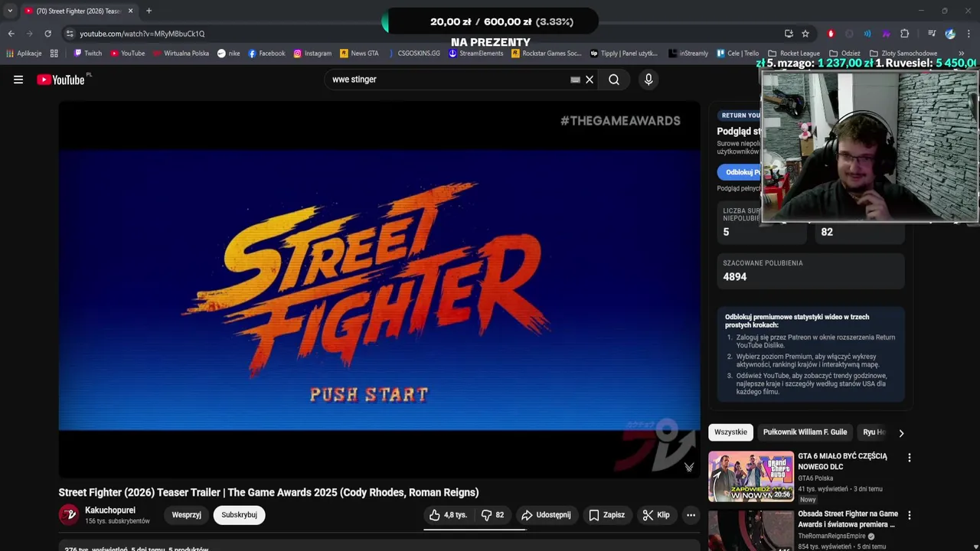The height and width of the screenshot is (551, 980).
Task: Click Odblokuj button in Return YouTube Dislike panel
Action: click(740, 172)
